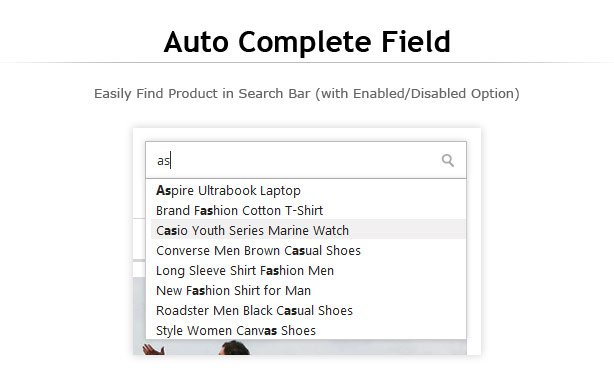The image size is (614, 391).
Task: Focus the search field containing 'as'
Action: tap(306, 160)
